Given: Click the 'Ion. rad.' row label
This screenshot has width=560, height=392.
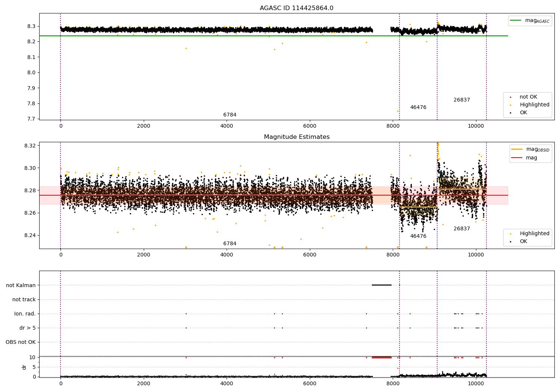Looking at the screenshot, I should (25, 314).
